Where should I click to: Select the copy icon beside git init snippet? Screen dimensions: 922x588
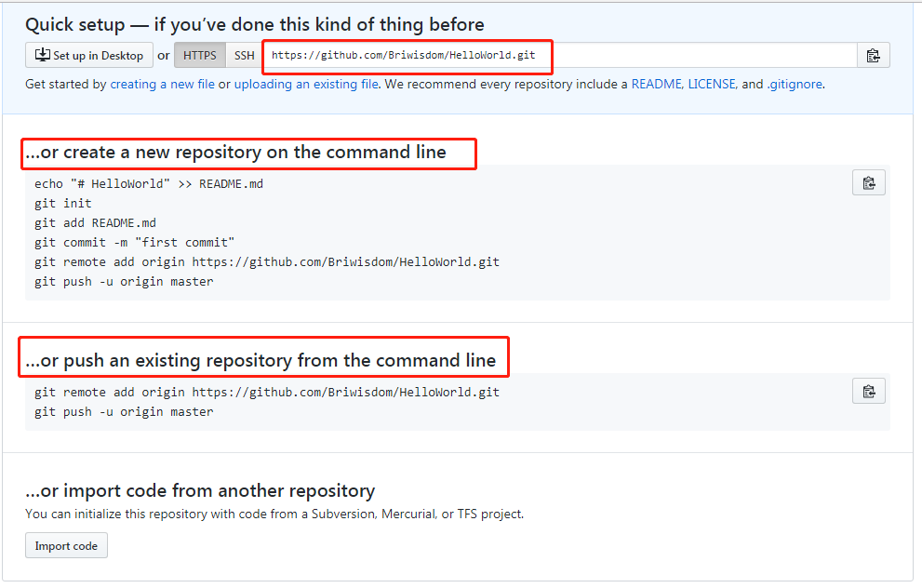[868, 182]
